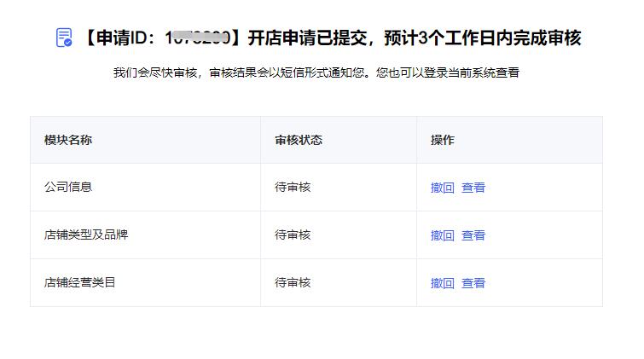Image resolution: width=644 pixels, height=359 pixels.
Task: Click the 模块名称 column header
Action: pos(68,140)
